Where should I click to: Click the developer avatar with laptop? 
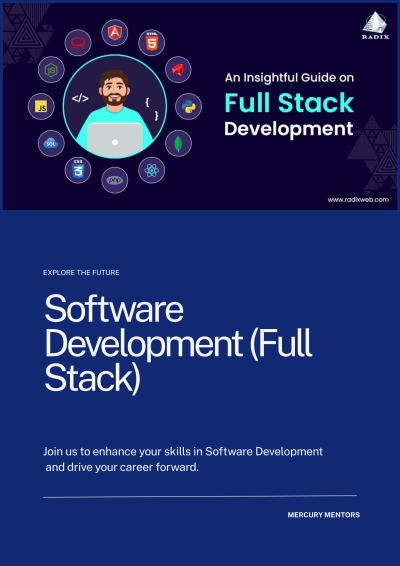115,106
